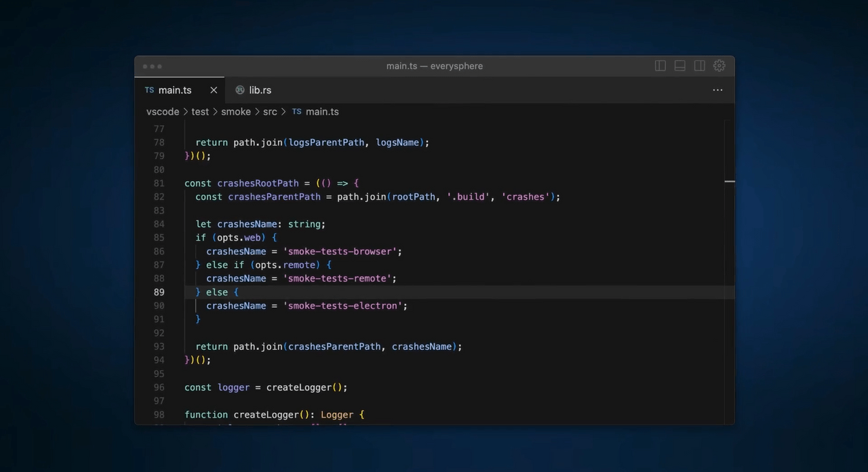Expand the src breadcrumb folder
The width and height of the screenshot is (868, 472).
[x=270, y=112]
